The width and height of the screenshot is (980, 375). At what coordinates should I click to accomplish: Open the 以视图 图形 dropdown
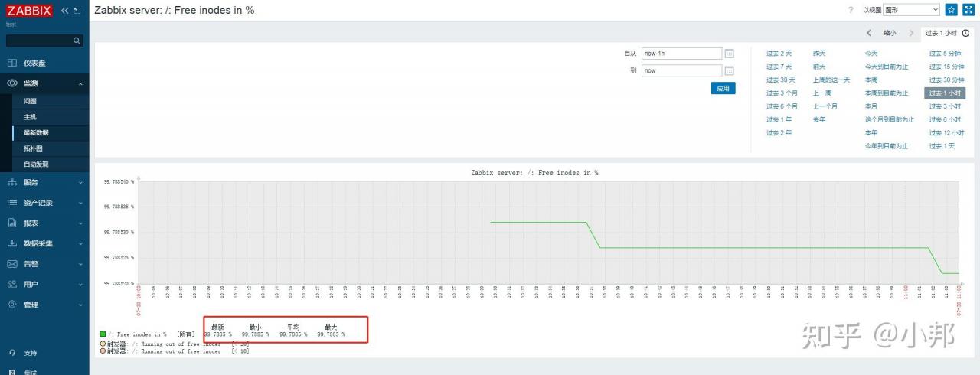(911, 10)
